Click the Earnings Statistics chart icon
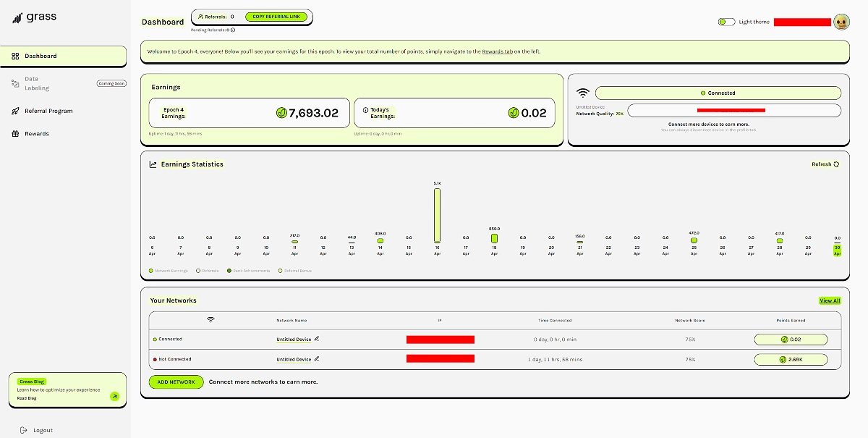Image resolution: width=868 pixels, height=438 pixels. tap(153, 164)
